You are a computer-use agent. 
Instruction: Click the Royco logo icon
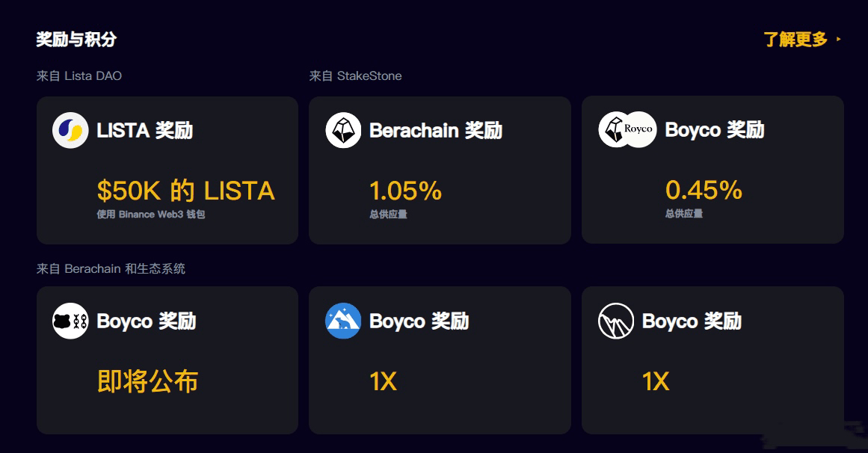(638, 129)
